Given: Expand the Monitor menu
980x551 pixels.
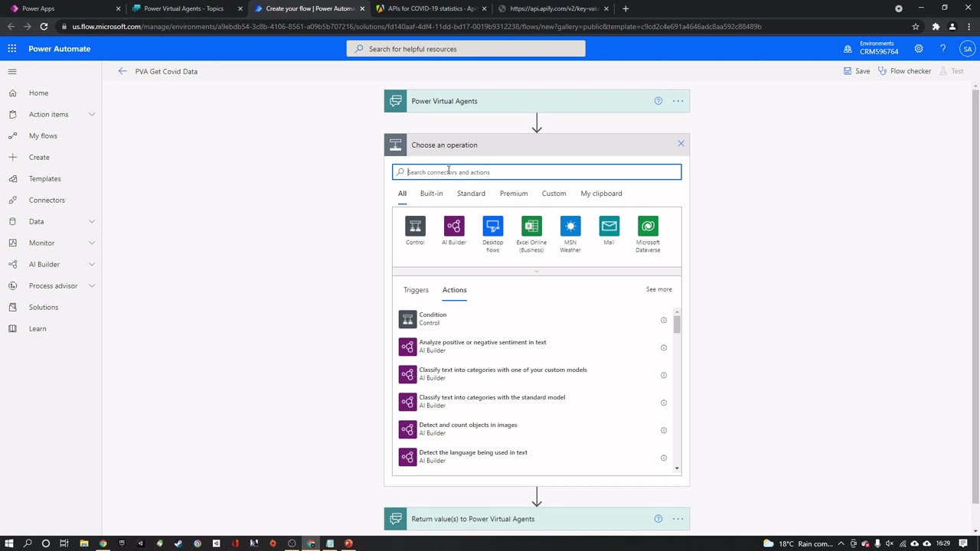Looking at the screenshot, I should coord(92,243).
